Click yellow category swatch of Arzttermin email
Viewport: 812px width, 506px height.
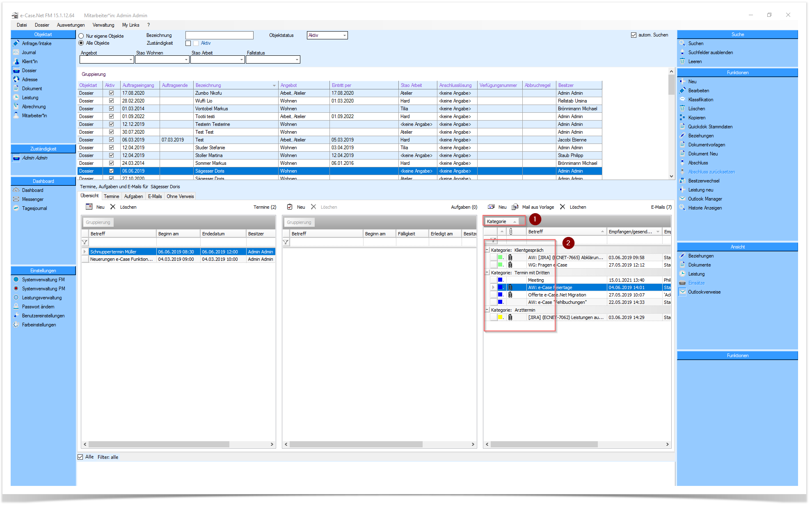500,317
